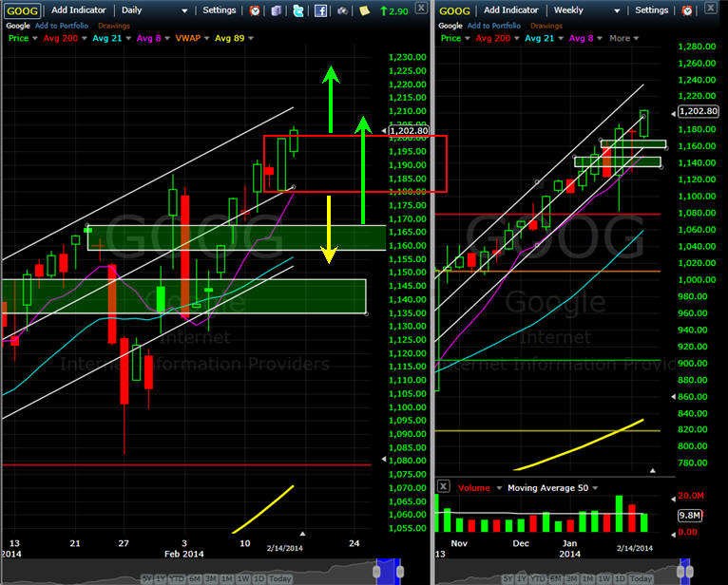The width and height of the screenshot is (728, 585).
Task: Select 3M range in Daily chart
Action: pyautogui.click(x=211, y=578)
